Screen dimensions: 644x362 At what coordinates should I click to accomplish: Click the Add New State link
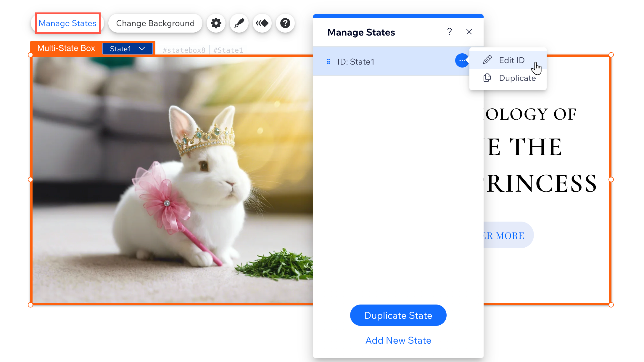399,340
